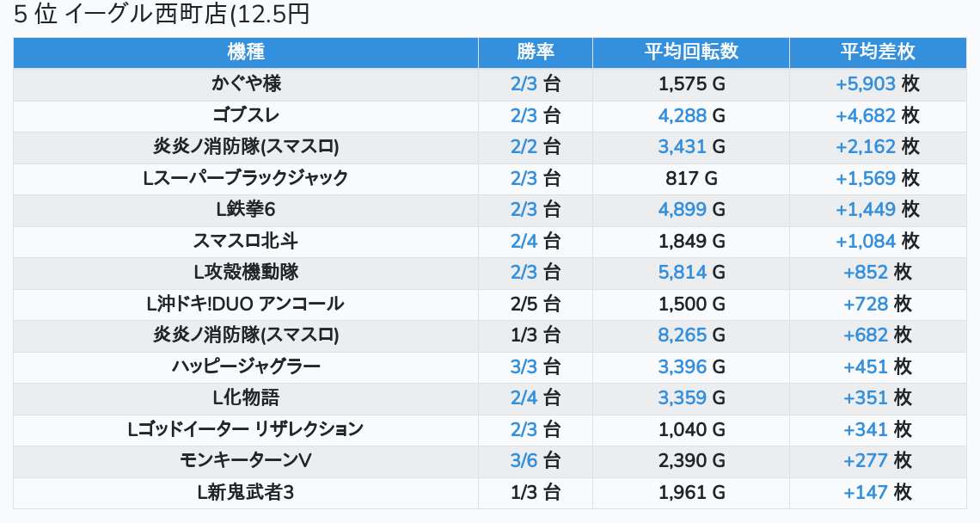
Task: Select the +147 difference link
Action: click(x=866, y=493)
